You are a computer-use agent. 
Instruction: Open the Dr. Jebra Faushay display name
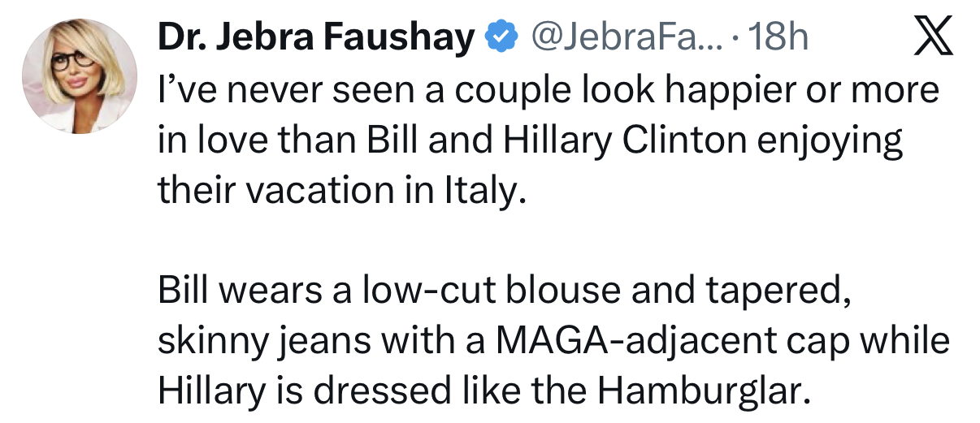point(316,38)
